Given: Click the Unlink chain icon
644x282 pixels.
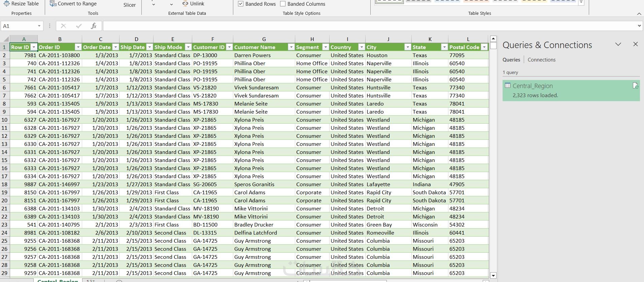Looking at the screenshot, I should [185, 3].
